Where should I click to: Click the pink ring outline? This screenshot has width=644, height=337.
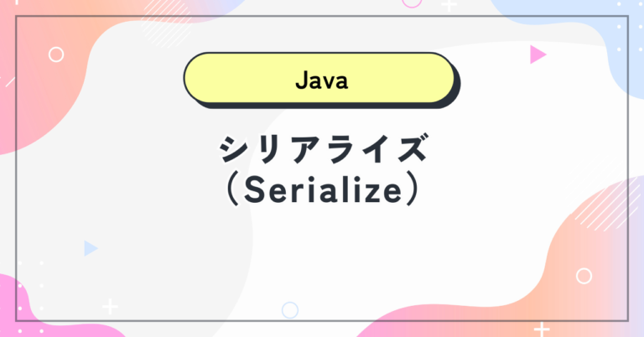click(x=412, y=2)
